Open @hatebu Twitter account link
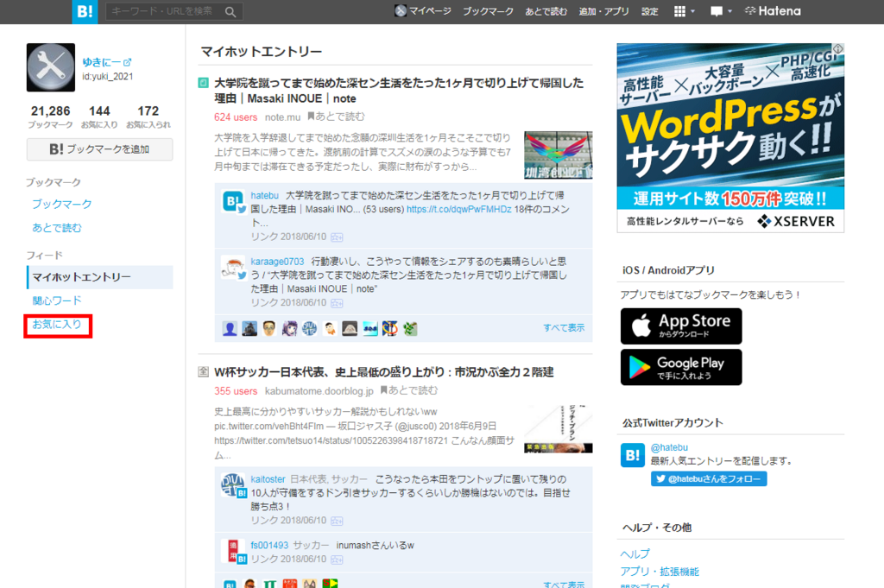The width and height of the screenshot is (884, 588). click(x=669, y=447)
